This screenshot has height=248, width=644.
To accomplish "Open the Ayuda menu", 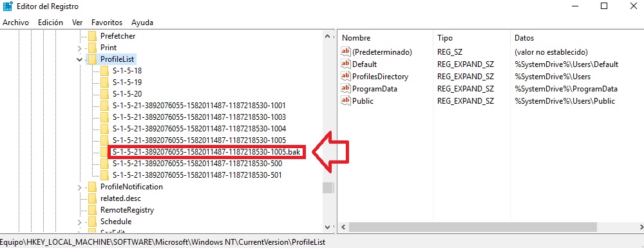I will (142, 23).
